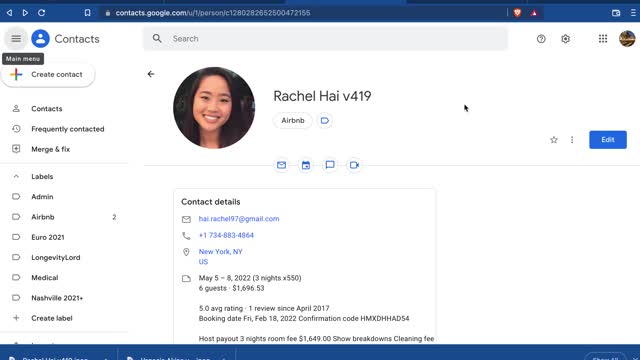Click the Contacts app logo icon
This screenshot has width=640, height=360.
(40, 39)
